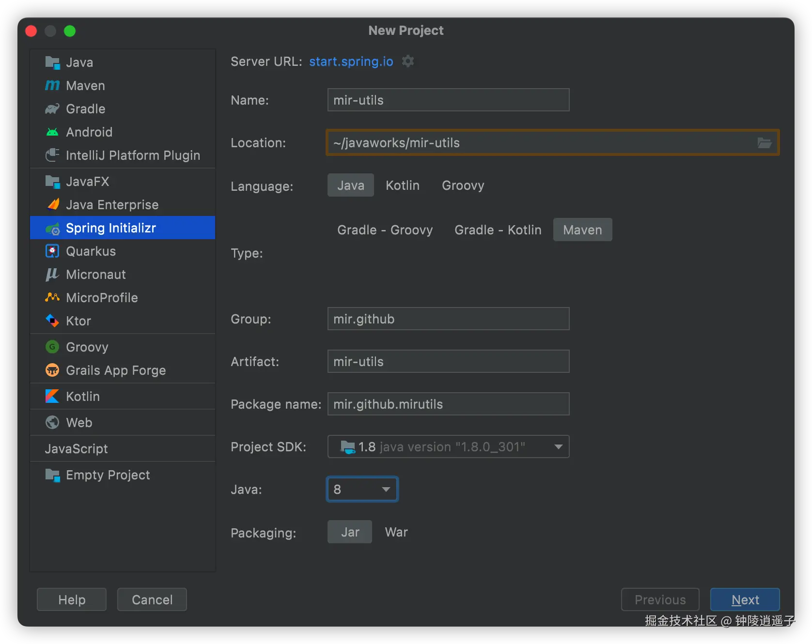Image resolution: width=812 pixels, height=644 pixels.
Task: Click the Android robot icon
Action: point(52,132)
